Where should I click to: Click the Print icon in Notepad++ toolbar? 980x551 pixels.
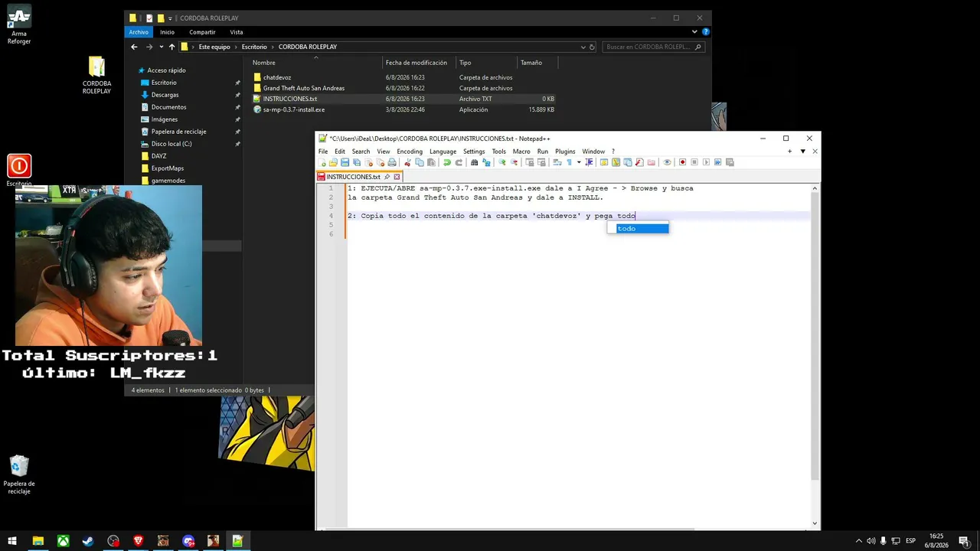tap(392, 162)
